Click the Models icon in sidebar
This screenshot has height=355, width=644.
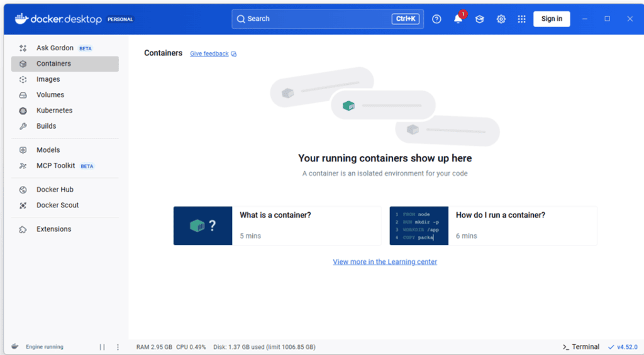coord(23,150)
